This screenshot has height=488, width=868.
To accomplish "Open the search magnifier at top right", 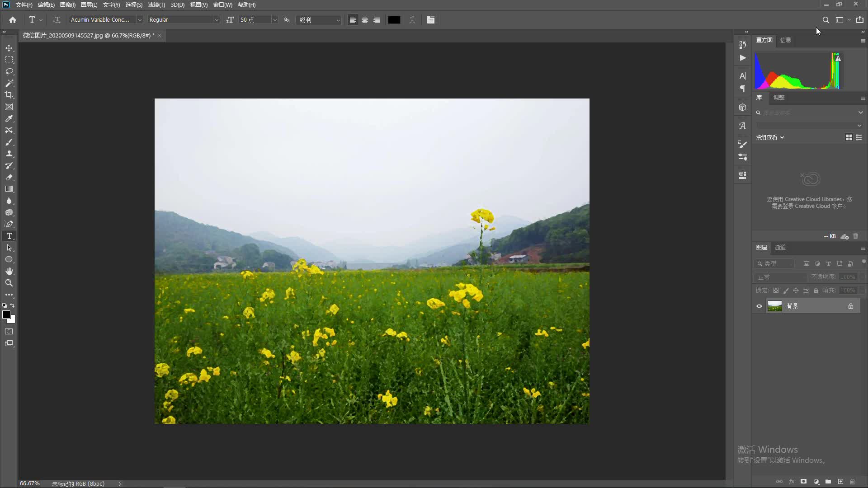I will click(x=826, y=20).
